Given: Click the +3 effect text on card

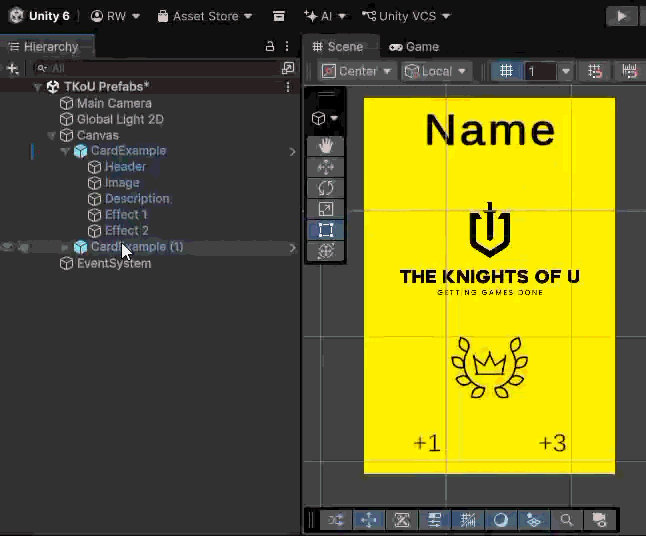Looking at the screenshot, I should click(552, 444).
